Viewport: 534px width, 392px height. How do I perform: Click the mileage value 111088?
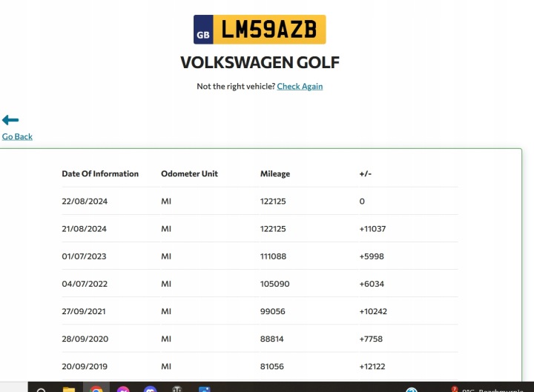[273, 256]
